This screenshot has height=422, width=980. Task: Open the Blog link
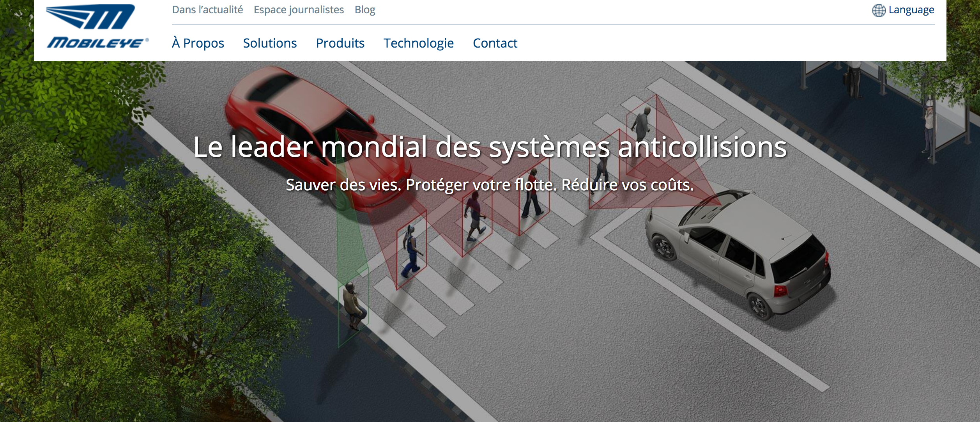click(365, 10)
